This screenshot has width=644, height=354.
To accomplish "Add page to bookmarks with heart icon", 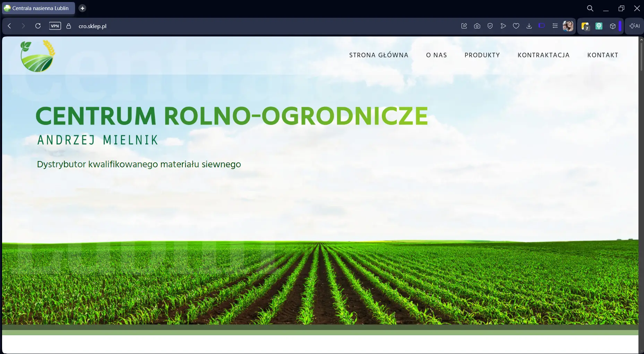I will point(516,26).
